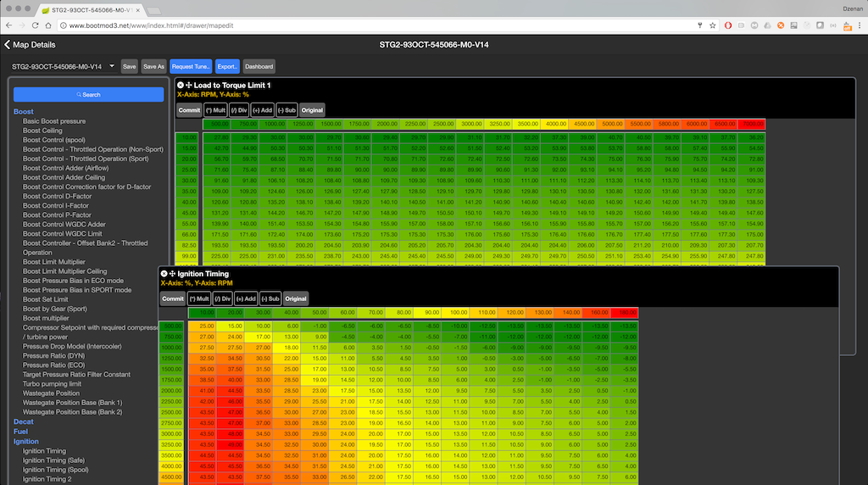Image resolution: width=868 pixels, height=485 pixels.
Task: Close the Ignition Timing panel
Action: pyautogui.click(x=164, y=274)
